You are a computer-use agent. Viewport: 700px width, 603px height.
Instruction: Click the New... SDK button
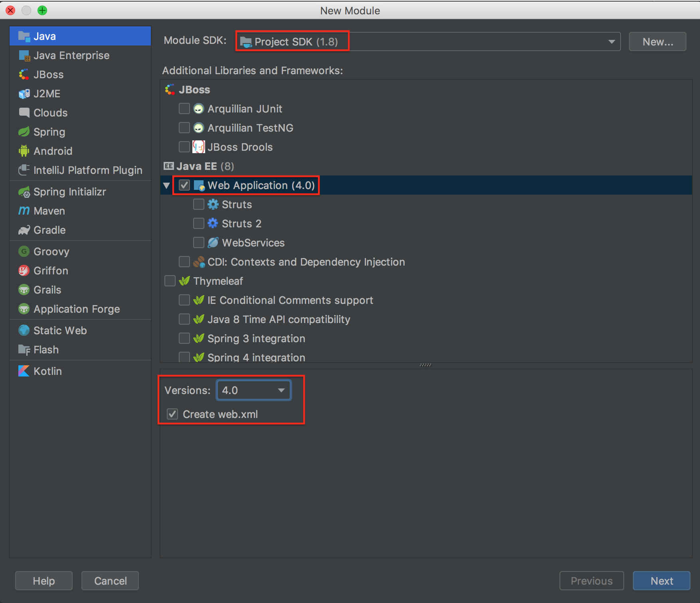(x=657, y=41)
